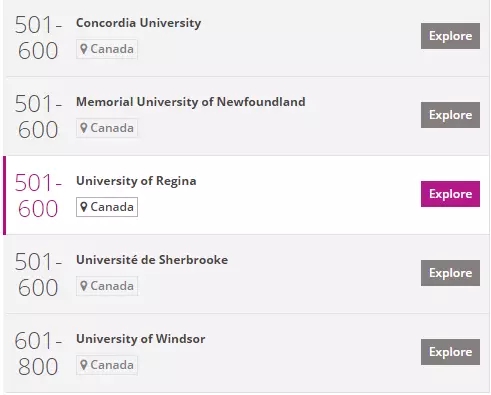Screen dimensions: 491x395
Task: Click location pin icon under Université de Sherbrooke
Action: coord(84,286)
